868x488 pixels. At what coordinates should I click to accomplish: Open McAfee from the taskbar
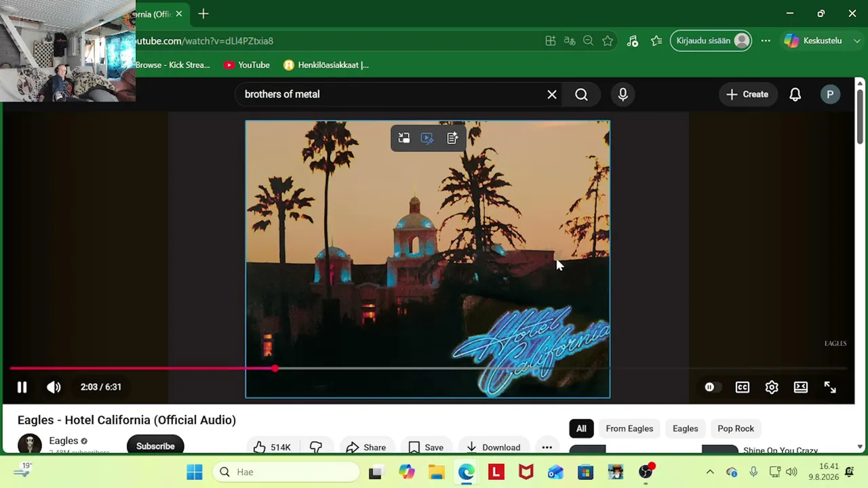tap(526, 472)
